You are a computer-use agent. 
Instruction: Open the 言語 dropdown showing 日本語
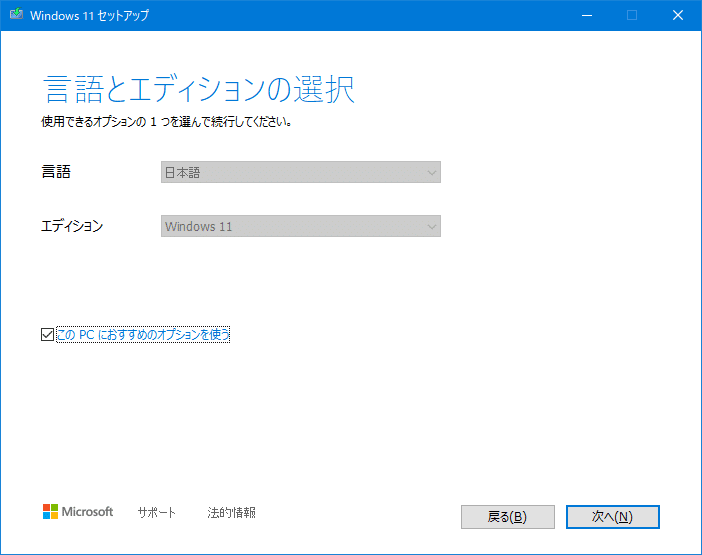(300, 172)
